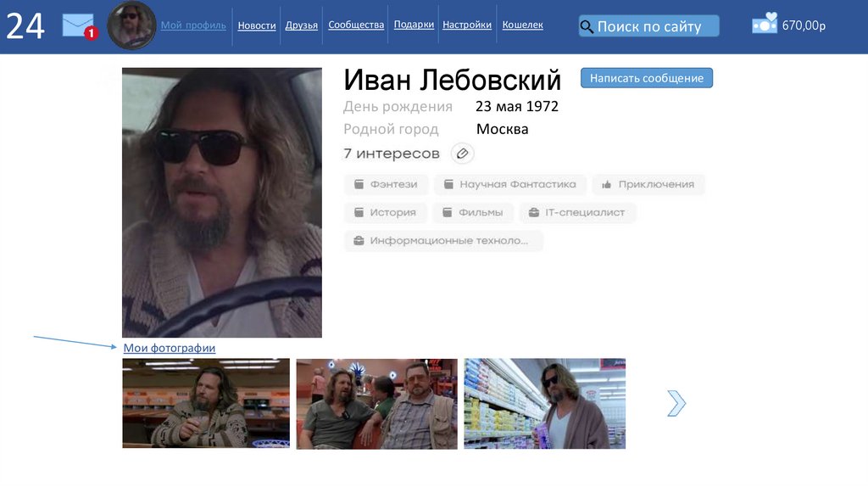Screen dimensions: 868x487
Task: Click the Мой профиль link
Action: coord(193,25)
